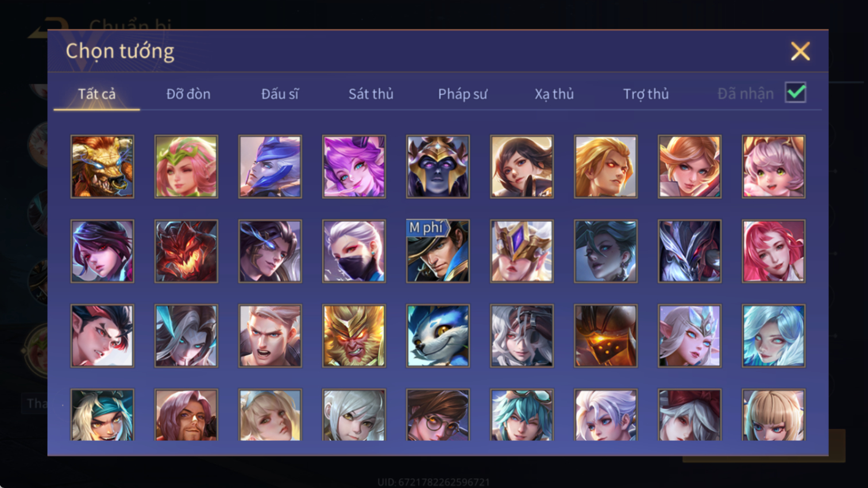Filter by Trợ thủ tab

646,94
